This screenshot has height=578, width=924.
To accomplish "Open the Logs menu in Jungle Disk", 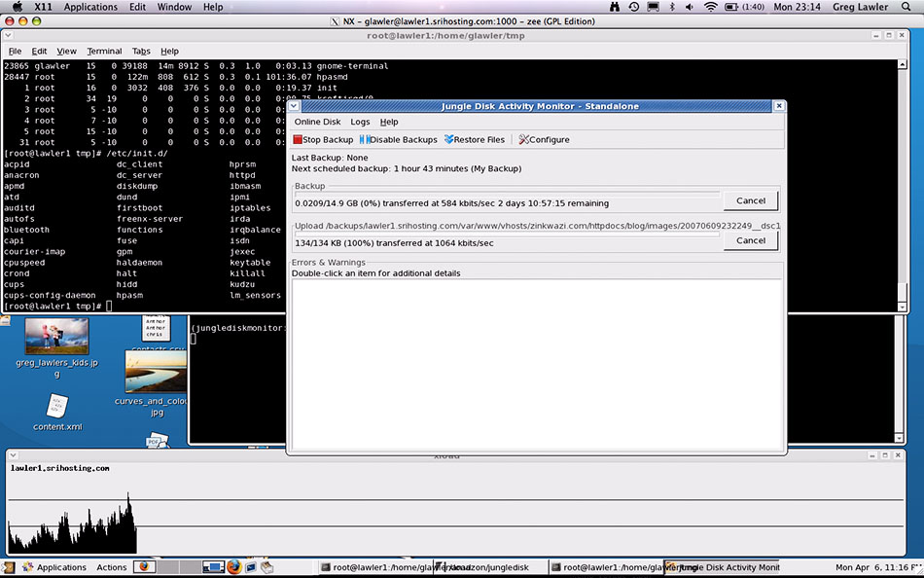I will click(360, 122).
